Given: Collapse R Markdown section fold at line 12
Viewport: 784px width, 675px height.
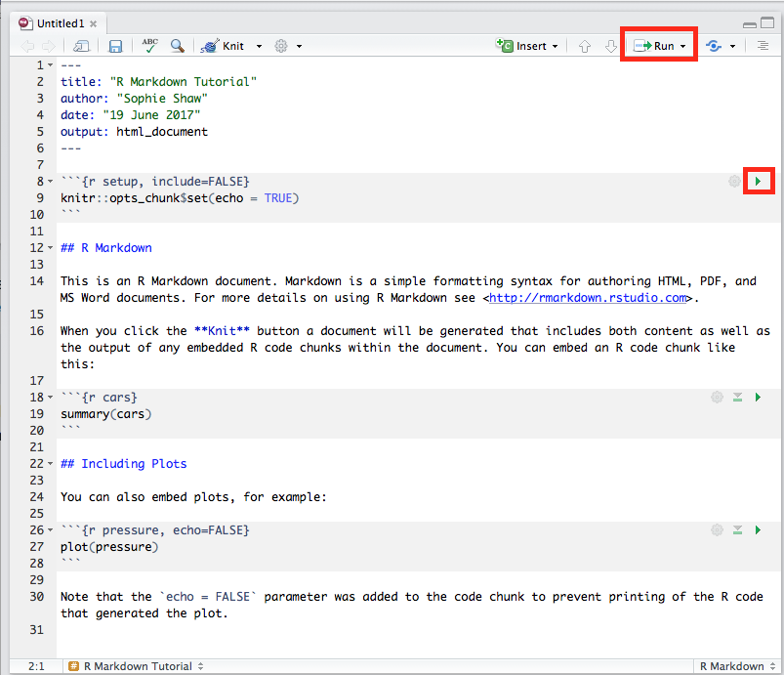Looking at the screenshot, I should (50, 248).
